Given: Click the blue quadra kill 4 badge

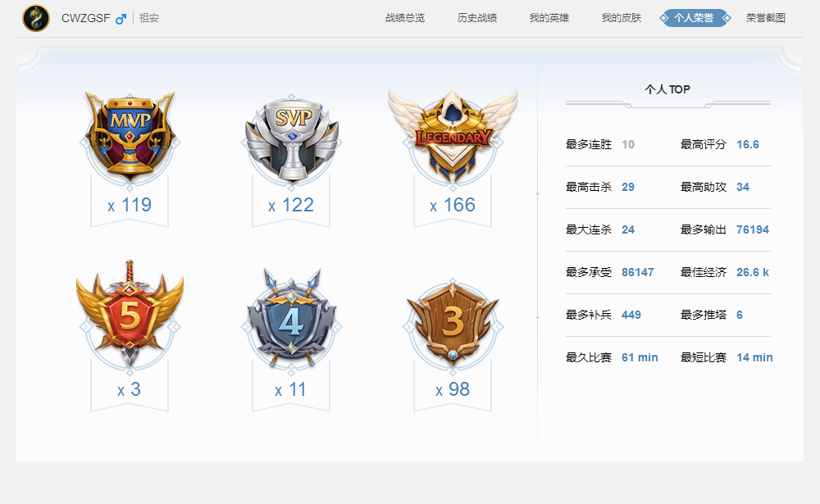Looking at the screenshot, I should tap(292, 318).
